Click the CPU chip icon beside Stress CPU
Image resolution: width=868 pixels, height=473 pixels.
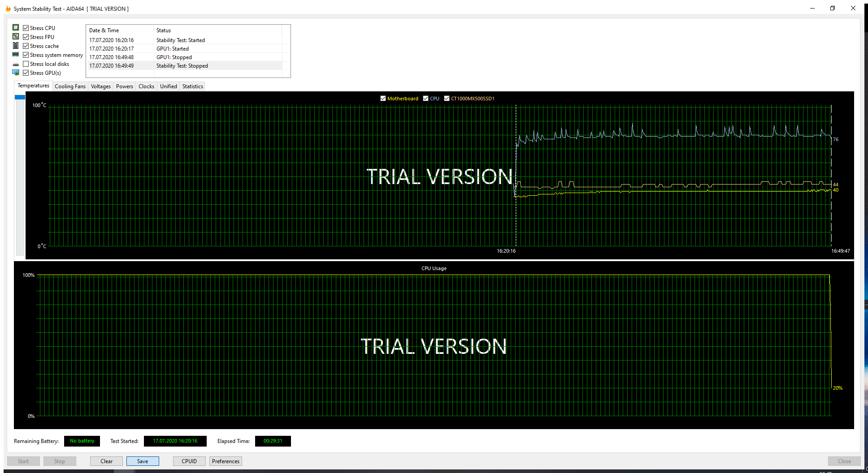(x=16, y=27)
